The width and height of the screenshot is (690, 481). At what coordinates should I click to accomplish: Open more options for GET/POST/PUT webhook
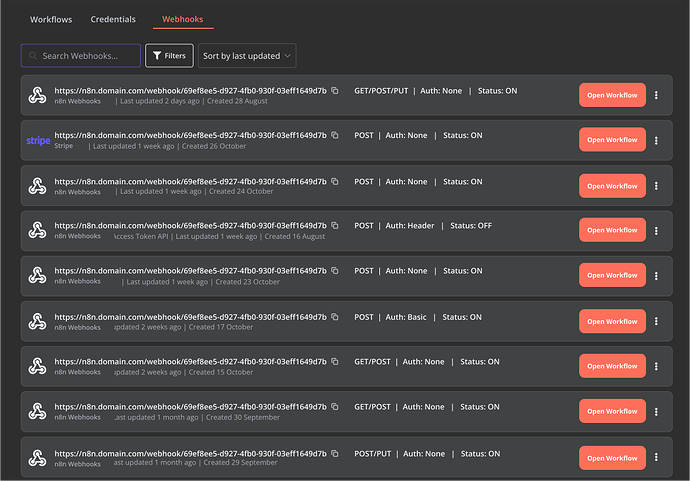tap(656, 95)
